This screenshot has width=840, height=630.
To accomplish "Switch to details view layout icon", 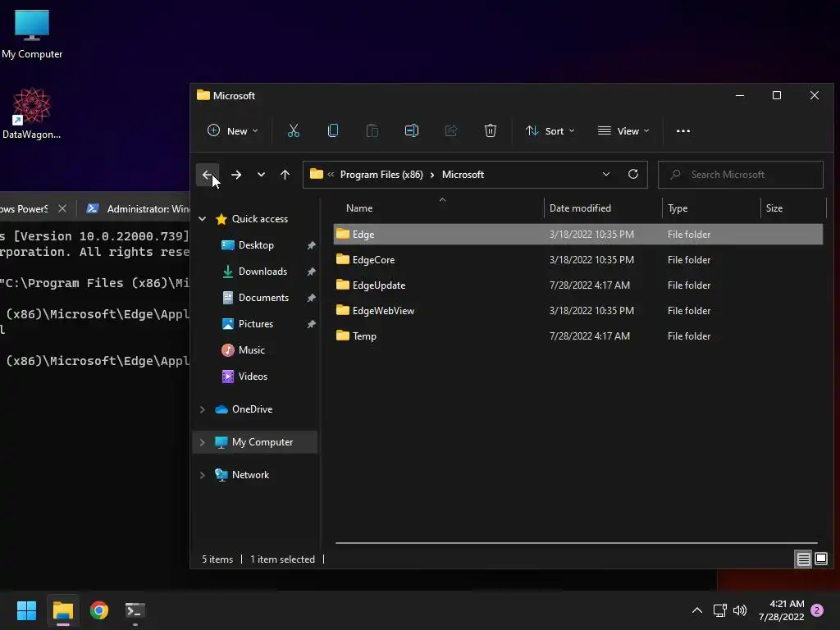I will (x=804, y=559).
